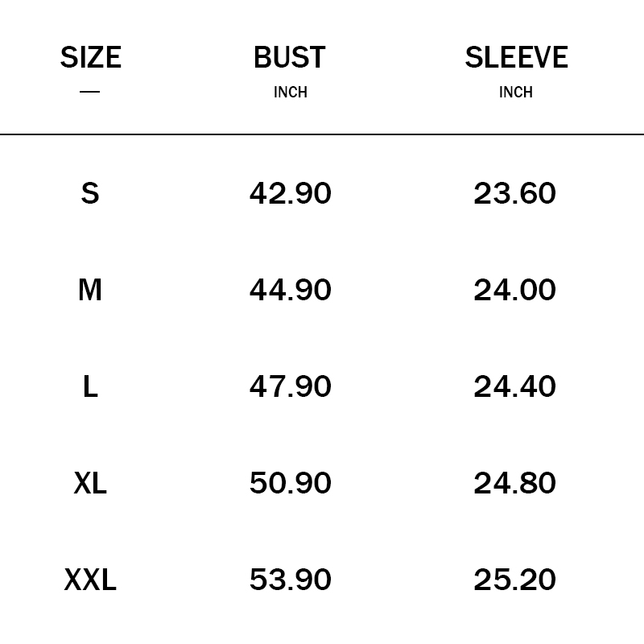This screenshot has height=644, width=644.
Task: Click the BUST column header
Action: [x=290, y=58]
